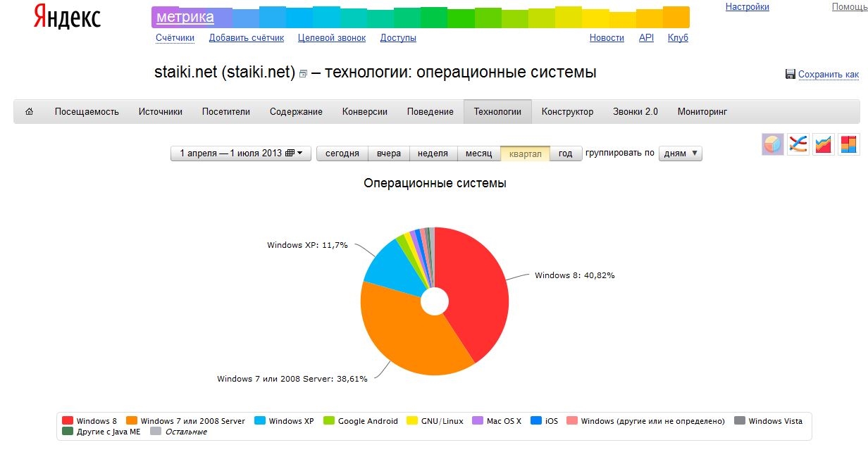Click the small icon beside the staiki.net title

click(303, 74)
